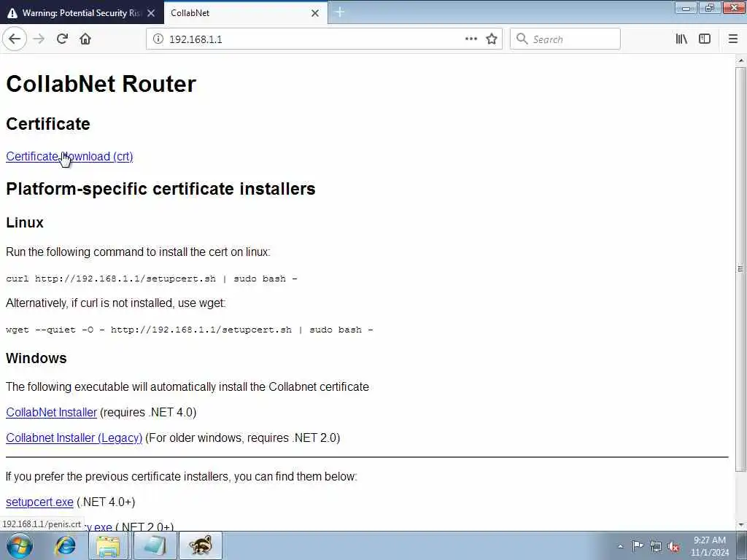Image resolution: width=747 pixels, height=560 pixels.
Task: Reload the current page
Action: pos(62,39)
